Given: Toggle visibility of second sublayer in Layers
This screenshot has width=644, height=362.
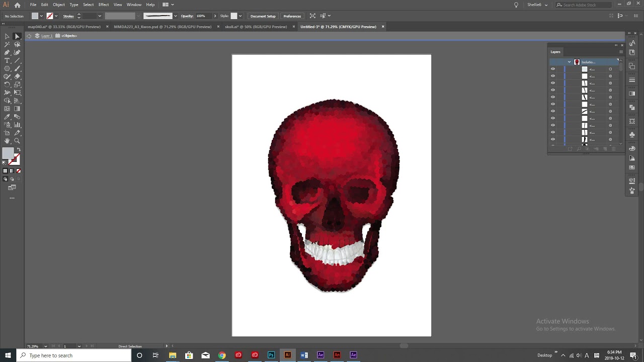Looking at the screenshot, I should 553,76.
